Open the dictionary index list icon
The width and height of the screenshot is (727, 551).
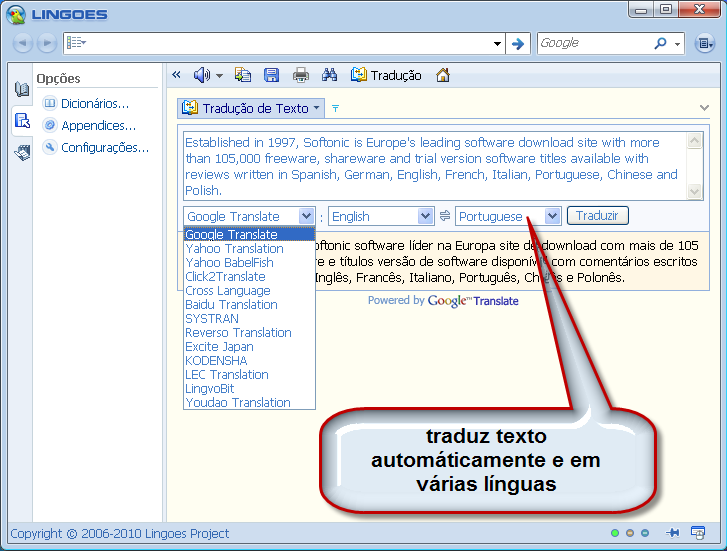76,43
